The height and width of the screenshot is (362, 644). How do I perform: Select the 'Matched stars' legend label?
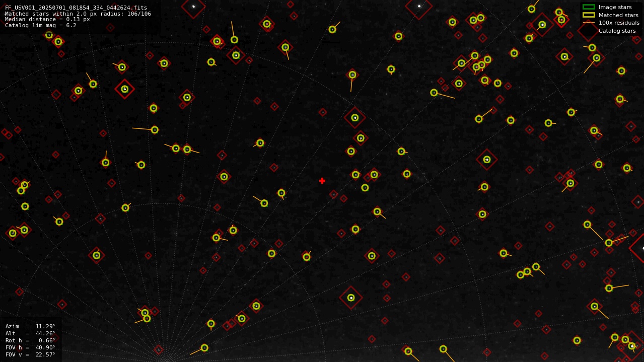pos(618,15)
